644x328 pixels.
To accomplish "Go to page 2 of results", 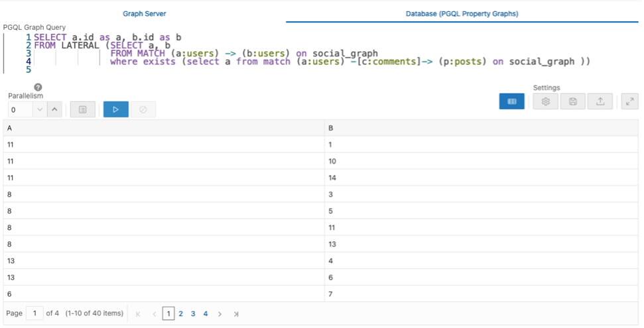I will pyautogui.click(x=180, y=313).
